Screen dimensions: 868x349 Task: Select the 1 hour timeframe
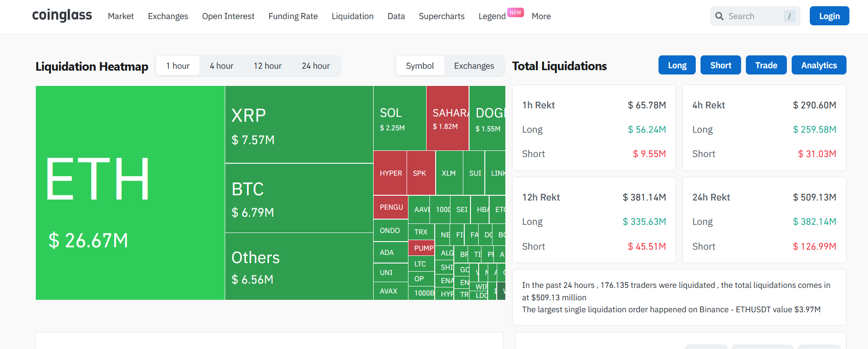click(x=178, y=66)
